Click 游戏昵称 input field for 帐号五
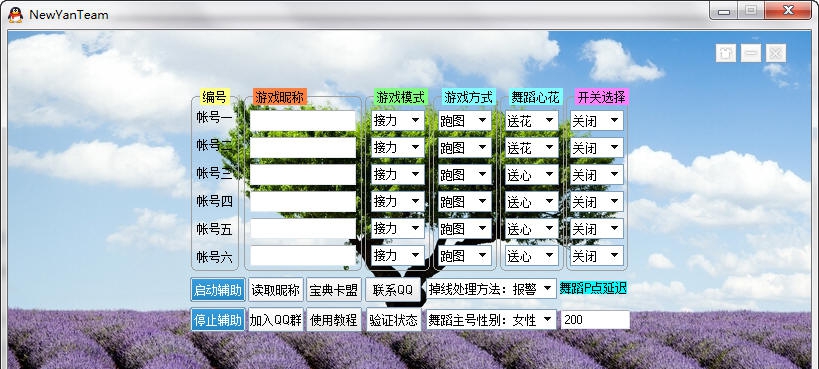819x369 pixels. click(x=302, y=228)
